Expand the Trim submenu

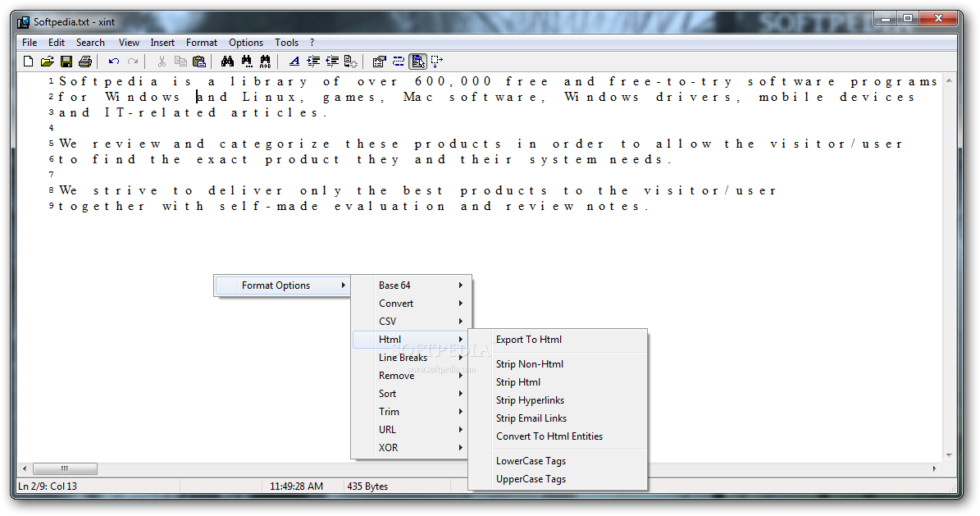[x=409, y=412]
